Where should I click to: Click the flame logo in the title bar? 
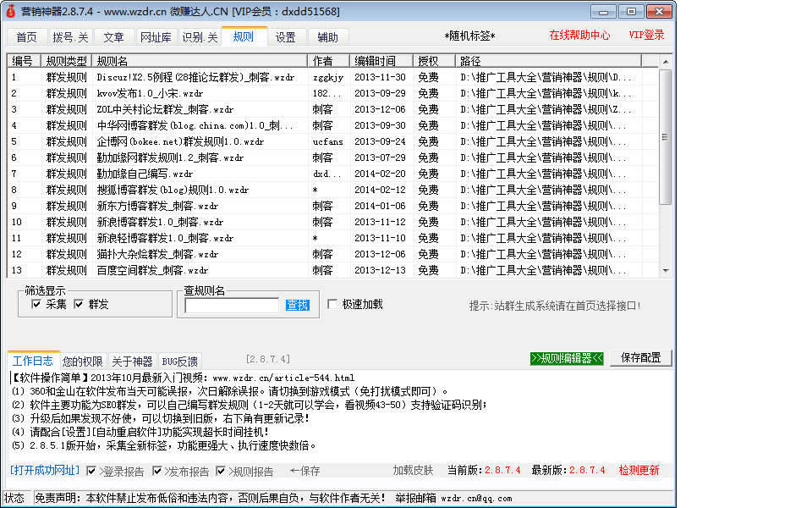pyautogui.click(x=9, y=11)
